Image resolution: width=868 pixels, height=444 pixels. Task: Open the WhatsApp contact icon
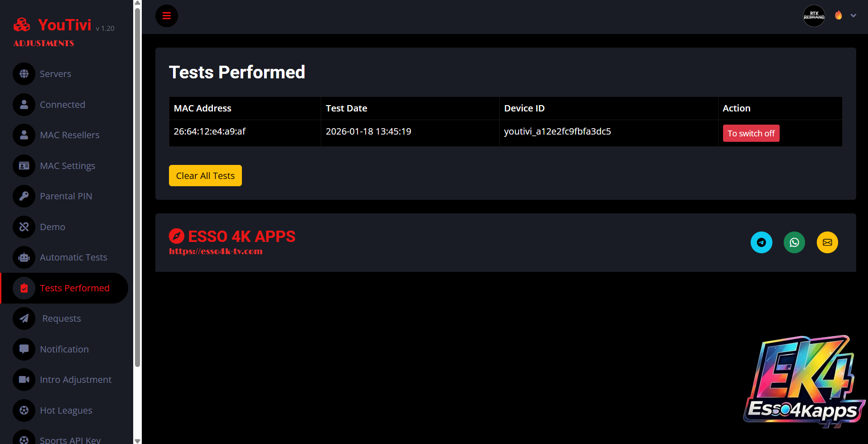(x=794, y=242)
